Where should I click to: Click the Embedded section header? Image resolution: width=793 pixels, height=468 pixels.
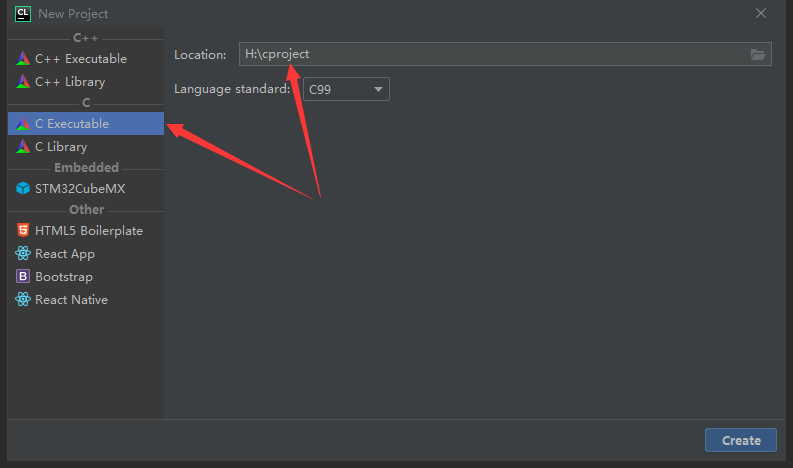(x=86, y=168)
